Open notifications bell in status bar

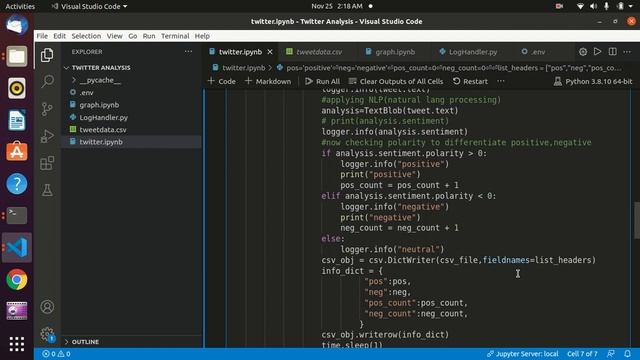(x=627, y=353)
